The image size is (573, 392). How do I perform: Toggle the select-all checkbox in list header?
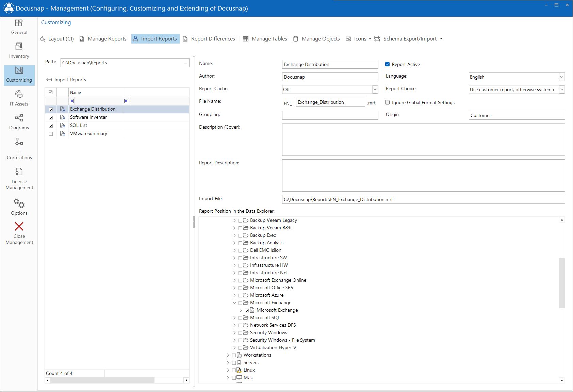pos(51,93)
